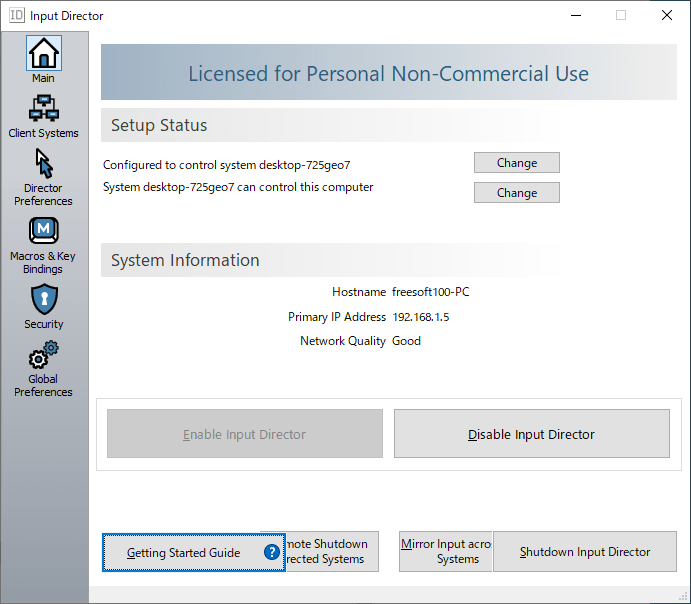
Task: Click text 'Configured to control system desktop-725geo7'
Action: (x=227, y=165)
